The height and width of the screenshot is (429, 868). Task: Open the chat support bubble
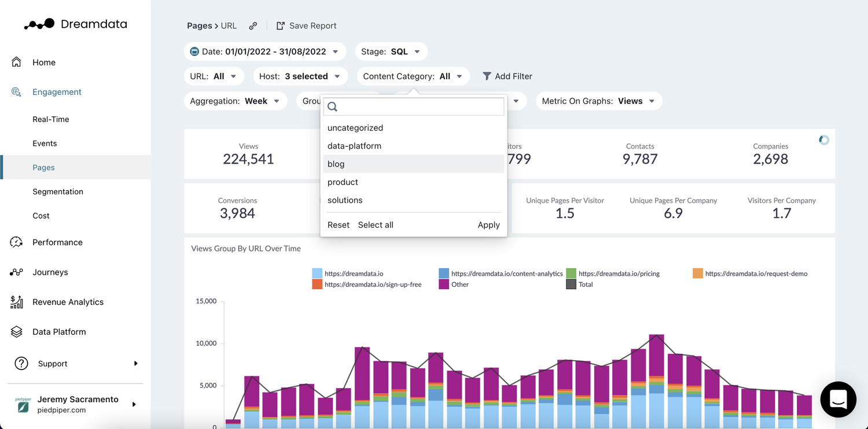838,400
